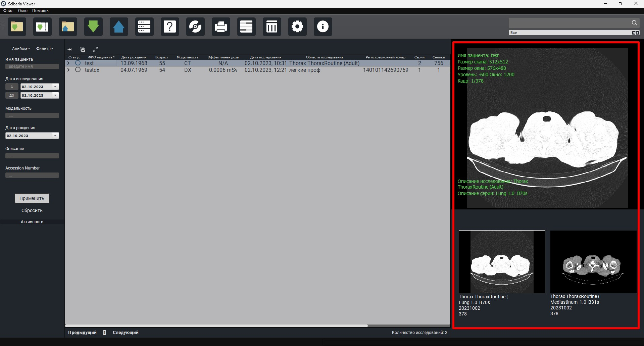Go to Следующий page
The width and height of the screenshot is (644, 346).
[126, 333]
